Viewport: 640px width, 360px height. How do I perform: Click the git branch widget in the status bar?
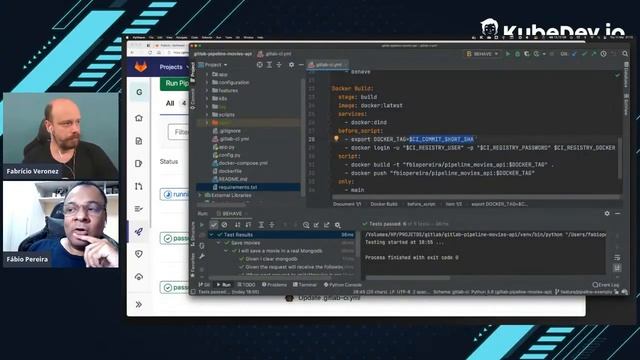click(583, 292)
